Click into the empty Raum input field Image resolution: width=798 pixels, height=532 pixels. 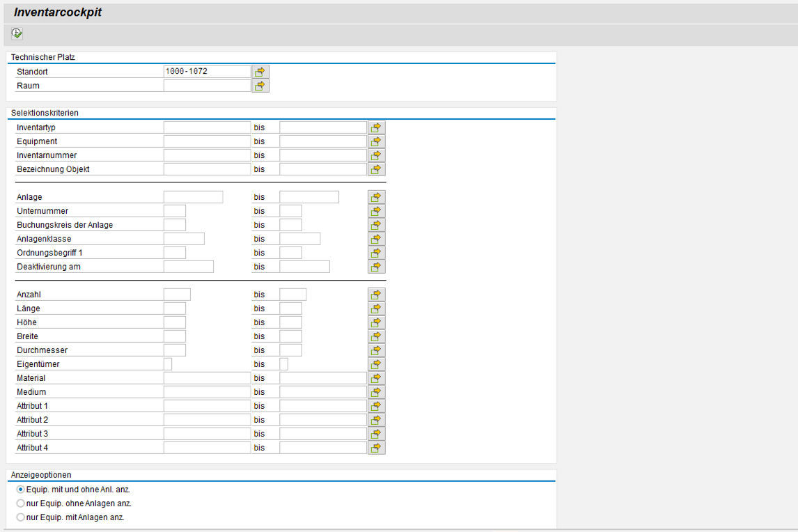click(205, 85)
